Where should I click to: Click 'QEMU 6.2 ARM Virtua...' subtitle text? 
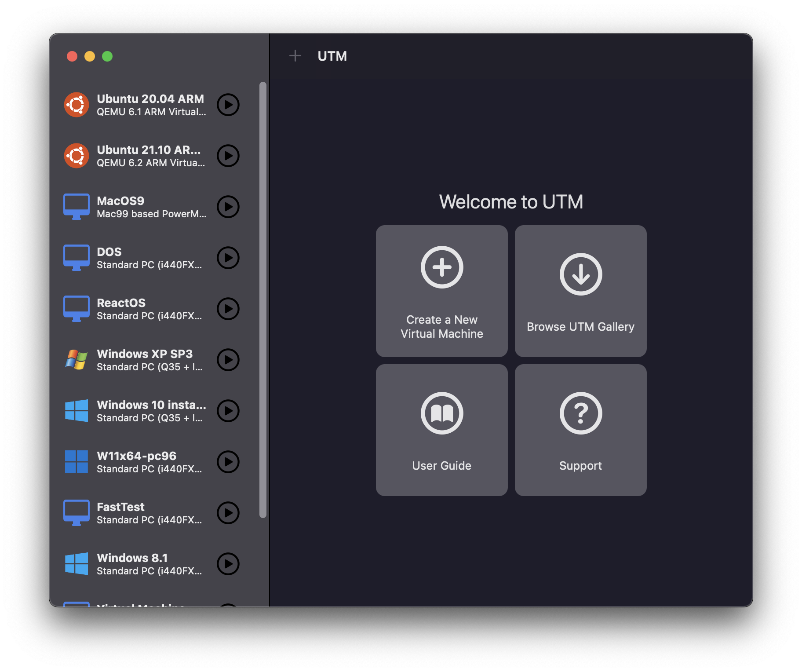click(151, 163)
